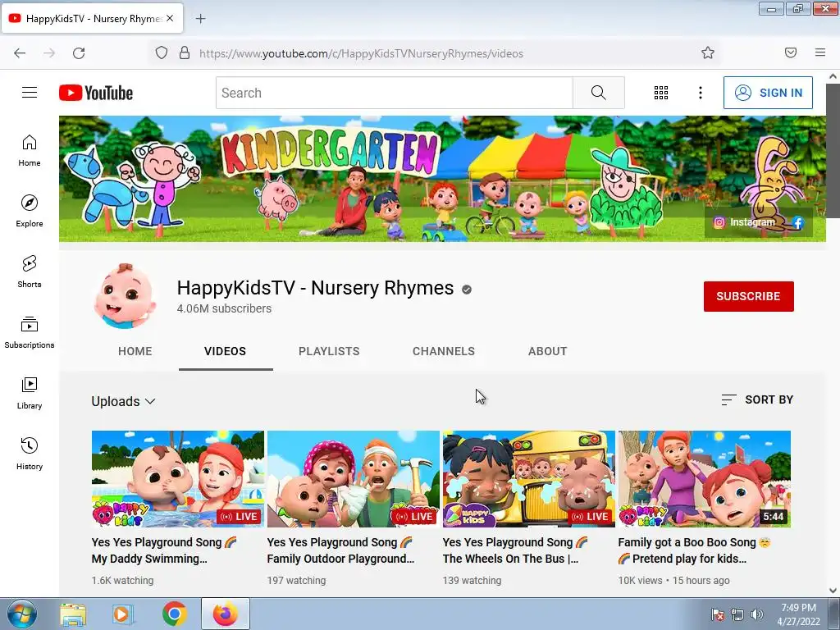Open the Family Outdoor Playground live thumbnail
The width and height of the screenshot is (840, 630).
353,479
